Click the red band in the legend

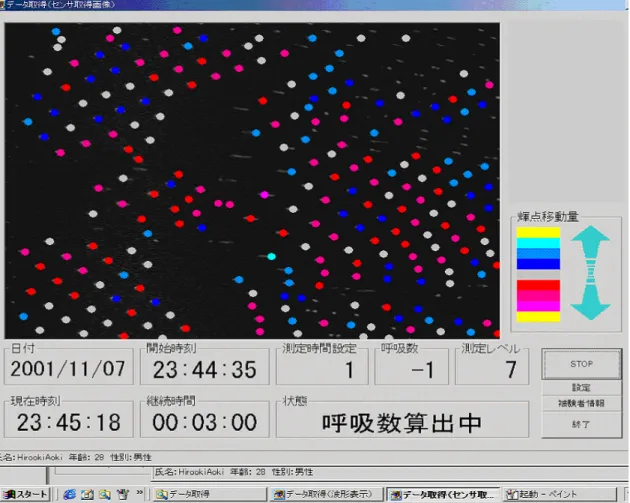pos(538,285)
